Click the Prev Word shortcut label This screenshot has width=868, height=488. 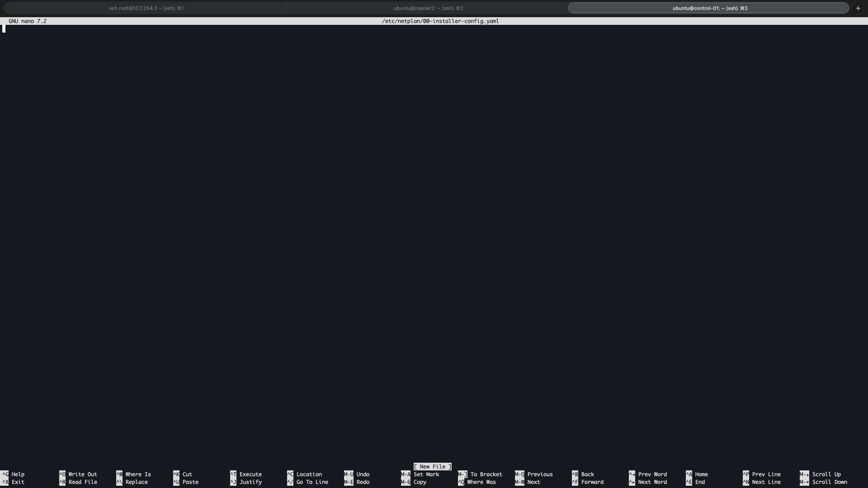(x=652, y=474)
